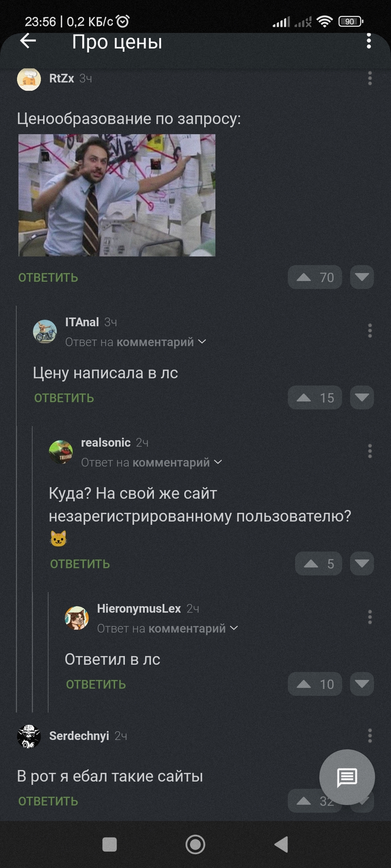
Task: Open RtZx's profile by username
Action: [62, 78]
